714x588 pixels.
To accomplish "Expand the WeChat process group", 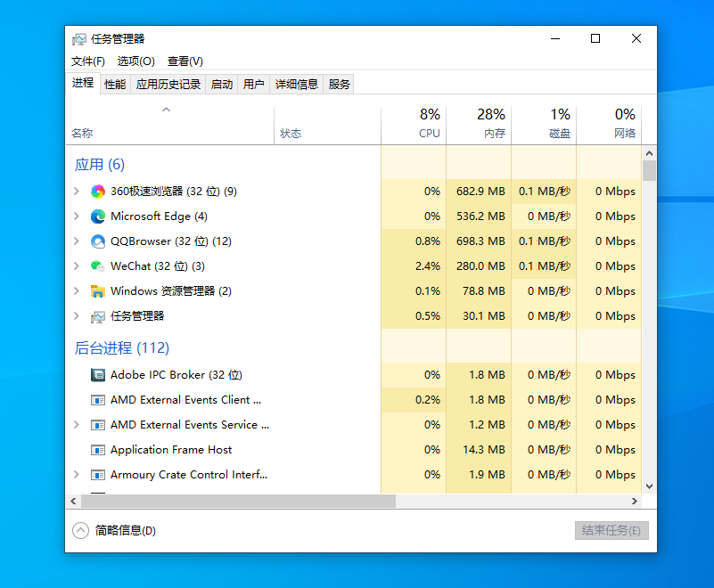I will (77, 266).
